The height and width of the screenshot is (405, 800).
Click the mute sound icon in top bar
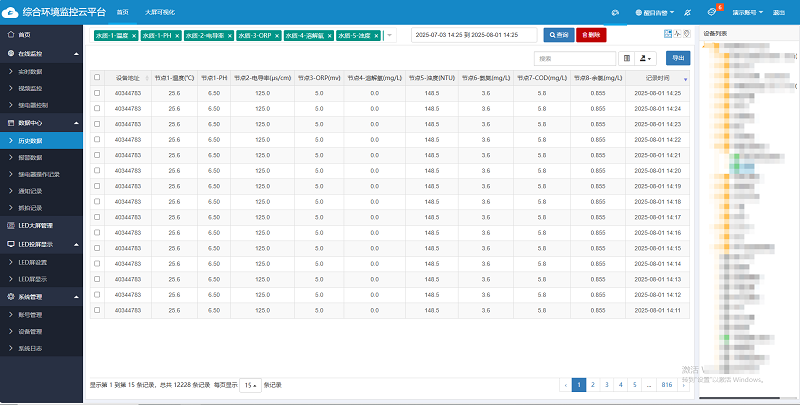(686, 12)
